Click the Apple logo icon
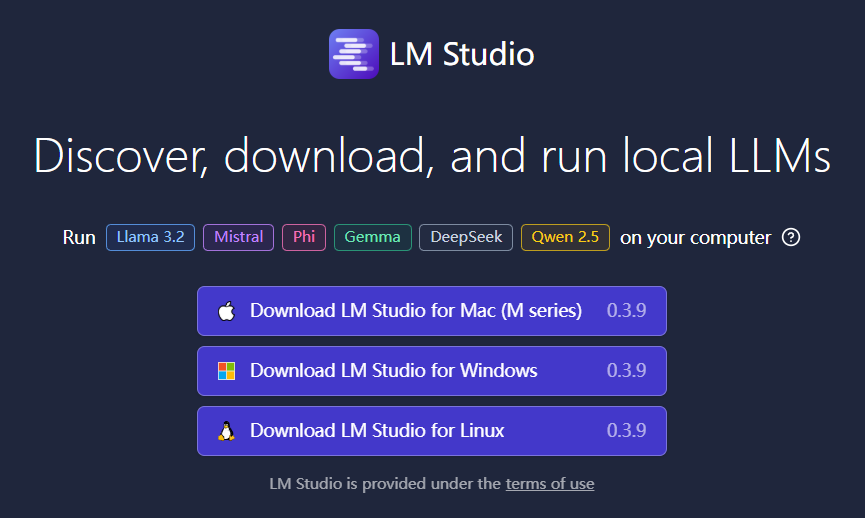The width and height of the screenshot is (865, 518). pos(226,311)
